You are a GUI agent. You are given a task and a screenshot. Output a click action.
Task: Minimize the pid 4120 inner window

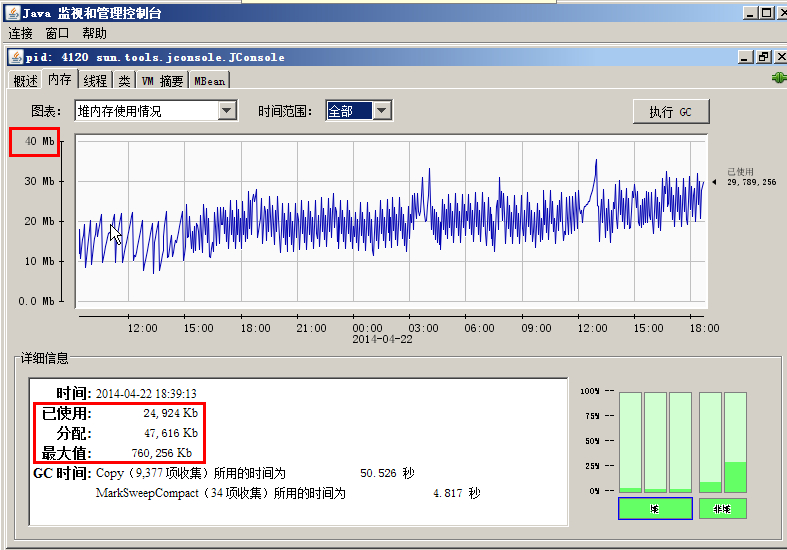pyautogui.click(x=746, y=57)
